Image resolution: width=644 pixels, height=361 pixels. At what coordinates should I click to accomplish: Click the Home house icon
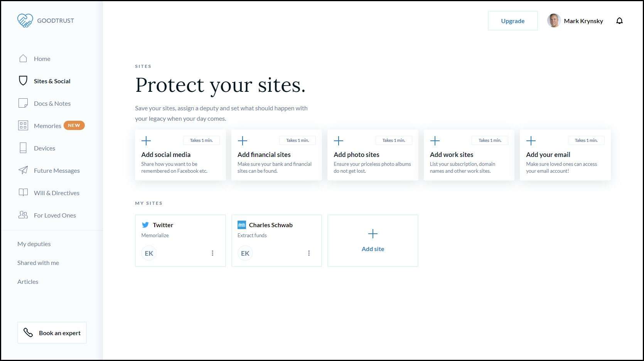tap(23, 58)
